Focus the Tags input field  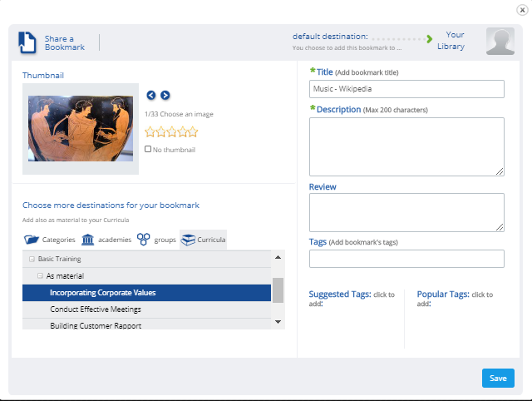[406, 259]
